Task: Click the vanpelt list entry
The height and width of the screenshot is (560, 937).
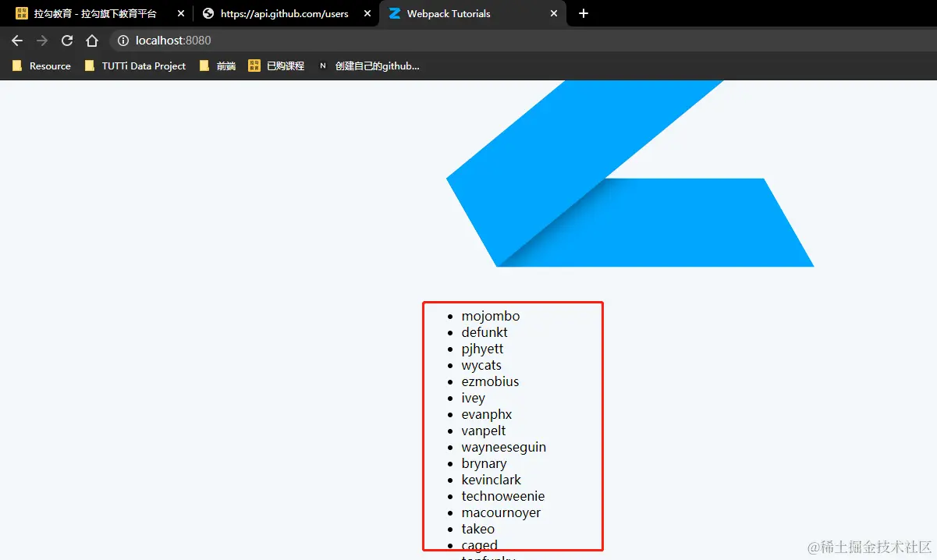Action: (484, 431)
